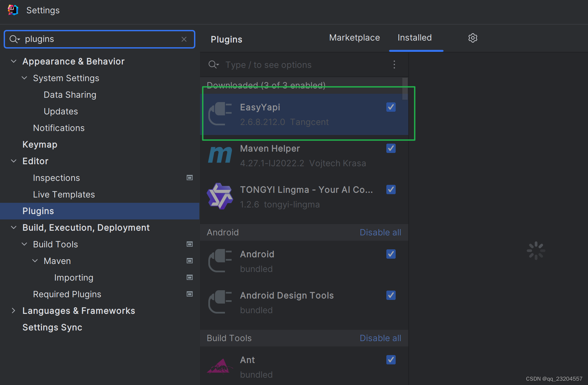The image size is (588, 385).
Task: Select the Android Design Tools plugin name
Action: pyautogui.click(x=287, y=296)
